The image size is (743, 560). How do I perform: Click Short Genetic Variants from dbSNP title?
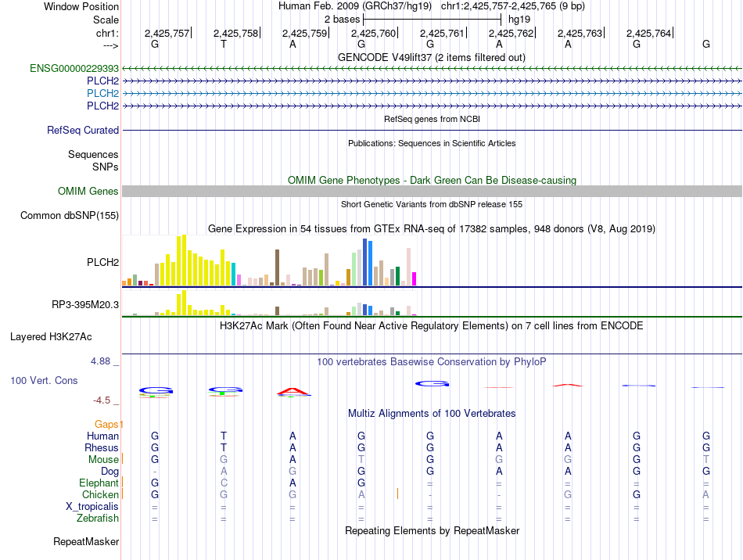[432, 205]
